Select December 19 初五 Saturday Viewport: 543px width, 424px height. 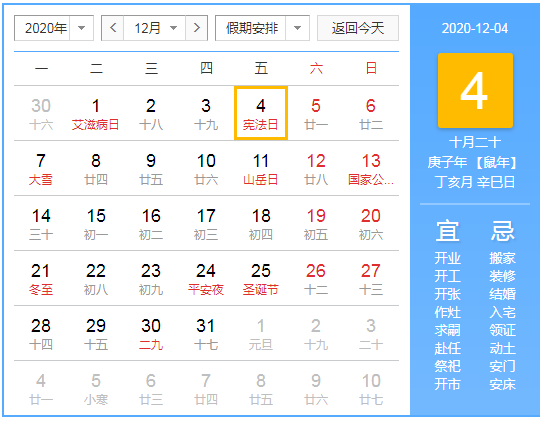point(316,223)
